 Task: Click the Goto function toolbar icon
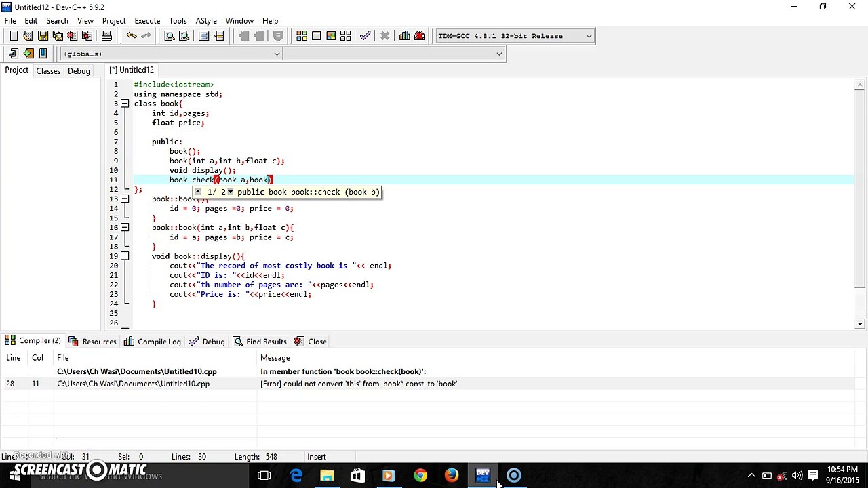(x=204, y=36)
